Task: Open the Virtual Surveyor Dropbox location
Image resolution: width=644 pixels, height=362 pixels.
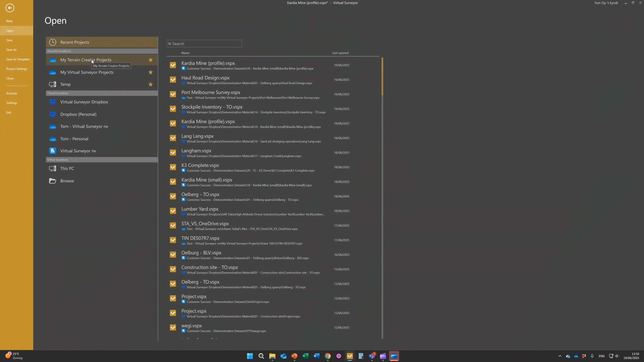Action: [102, 102]
